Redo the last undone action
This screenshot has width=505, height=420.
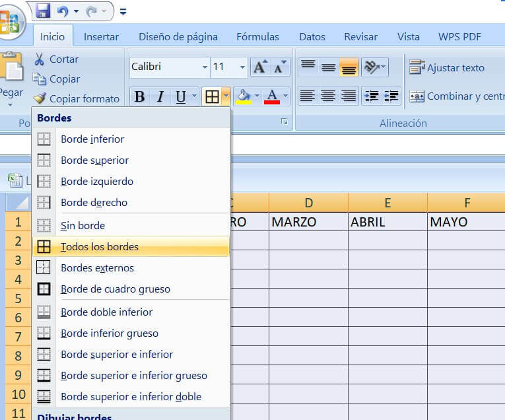pos(92,11)
